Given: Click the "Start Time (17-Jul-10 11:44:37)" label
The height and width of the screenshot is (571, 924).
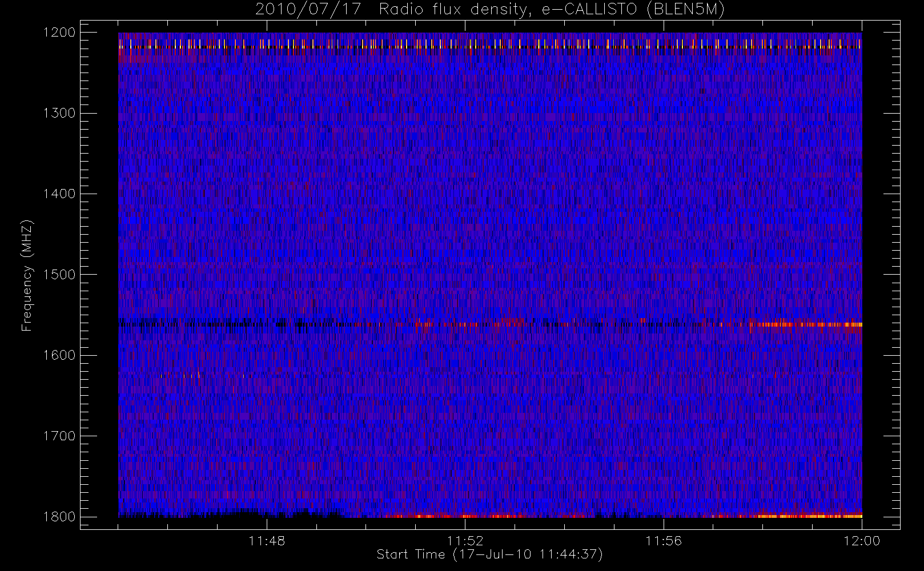Looking at the screenshot, I should click(x=490, y=554).
